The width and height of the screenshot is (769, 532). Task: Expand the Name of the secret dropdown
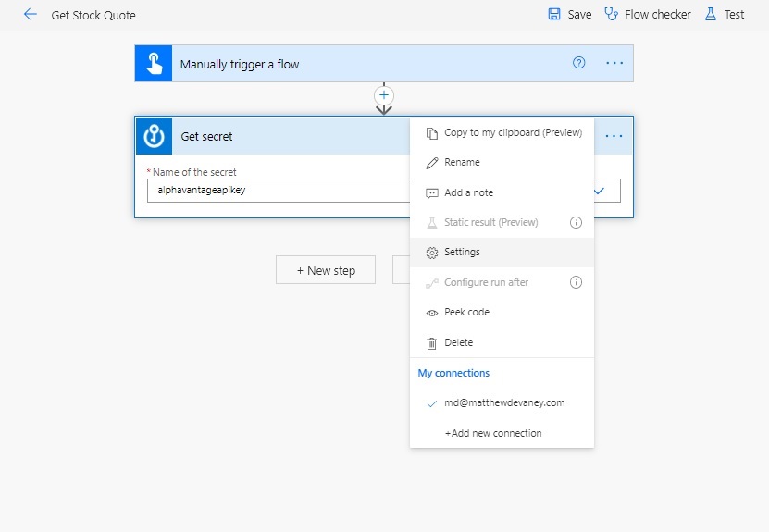[600, 191]
